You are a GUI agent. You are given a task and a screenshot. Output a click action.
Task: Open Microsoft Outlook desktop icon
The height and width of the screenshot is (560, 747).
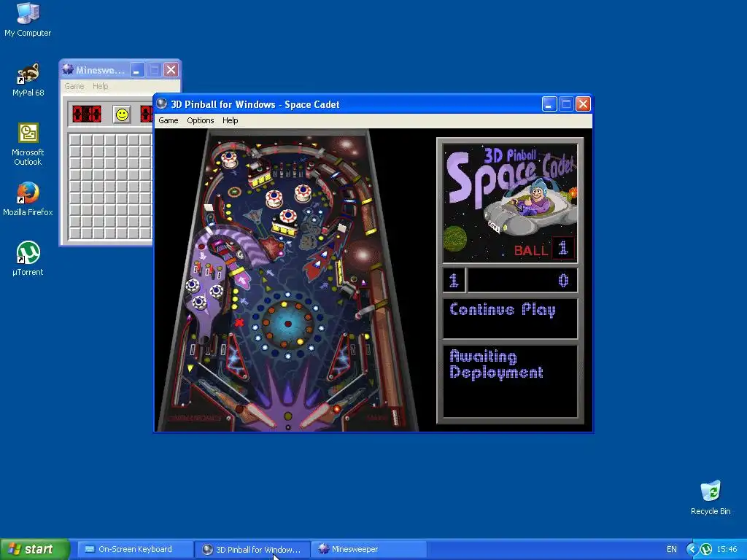coord(28,144)
